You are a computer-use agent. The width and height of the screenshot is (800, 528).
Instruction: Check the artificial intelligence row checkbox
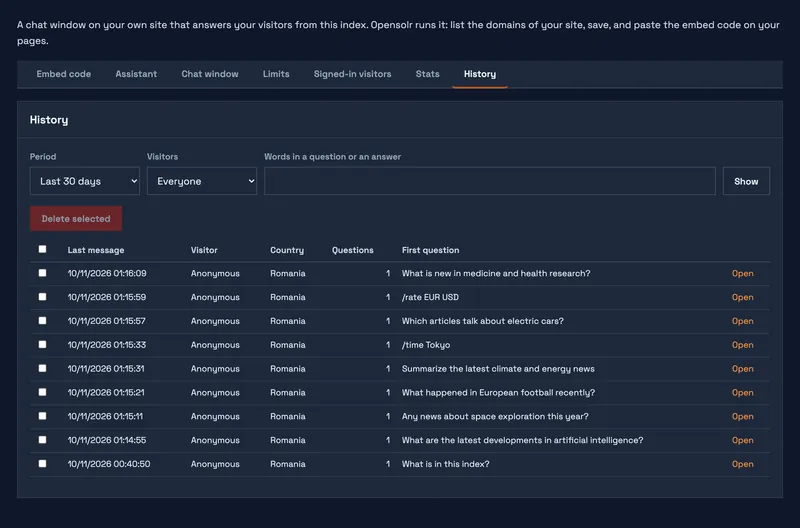click(x=42, y=440)
